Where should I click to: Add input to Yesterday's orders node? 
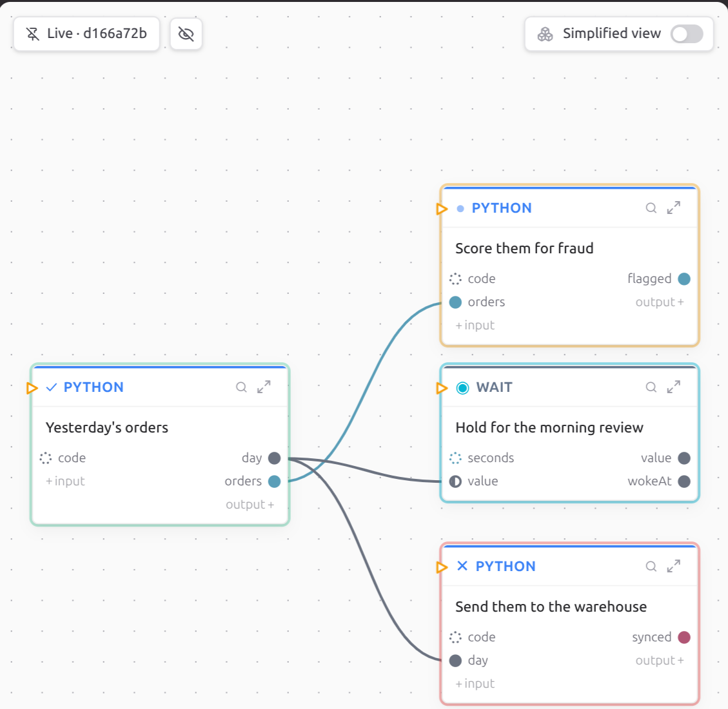[65, 481]
